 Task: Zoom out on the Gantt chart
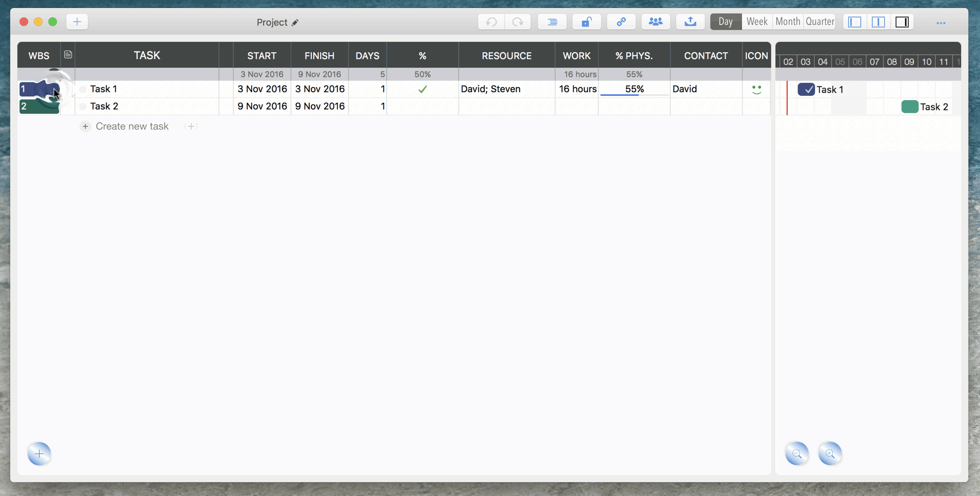click(x=797, y=454)
